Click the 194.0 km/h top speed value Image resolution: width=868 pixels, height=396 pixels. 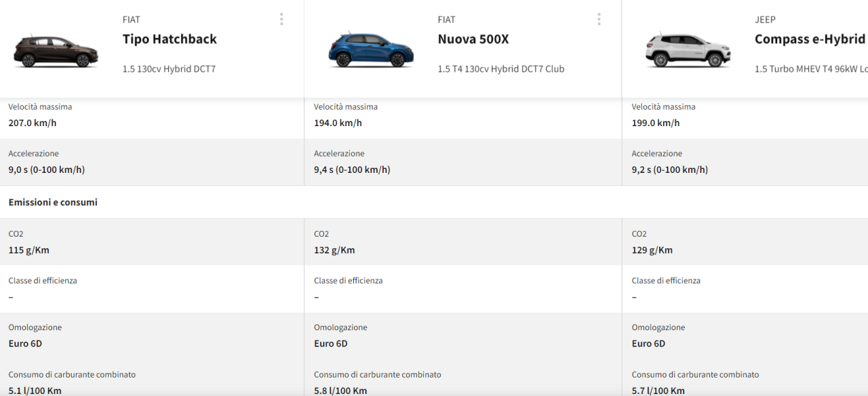(338, 123)
